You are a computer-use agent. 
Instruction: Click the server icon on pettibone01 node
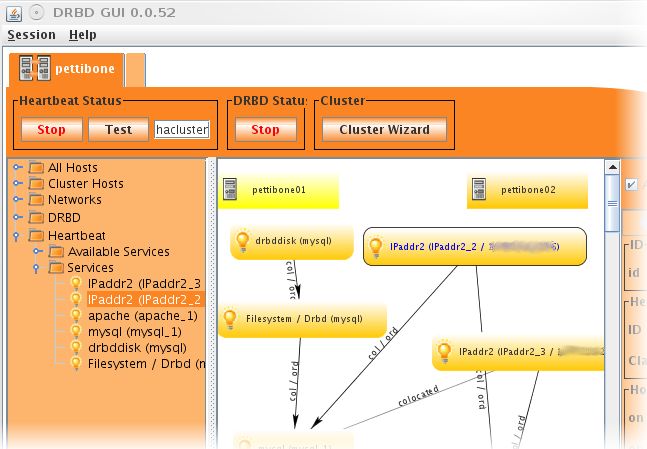[x=230, y=189]
